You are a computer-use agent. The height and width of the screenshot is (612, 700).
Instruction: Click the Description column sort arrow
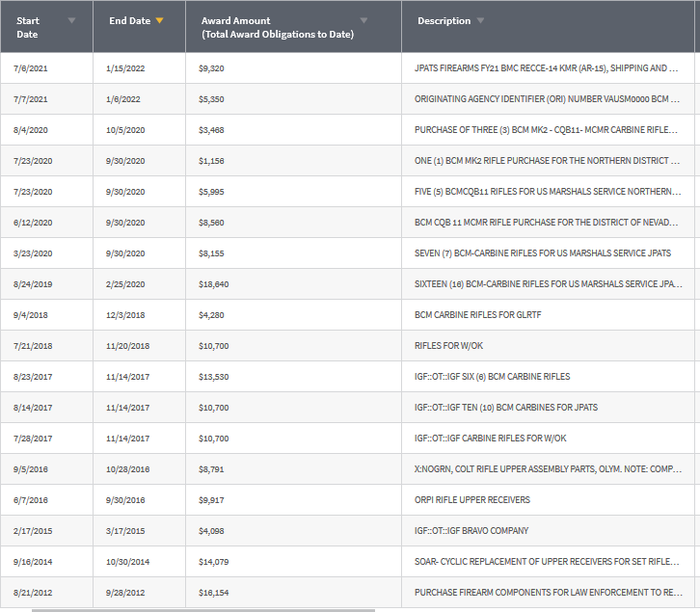[x=480, y=20]
